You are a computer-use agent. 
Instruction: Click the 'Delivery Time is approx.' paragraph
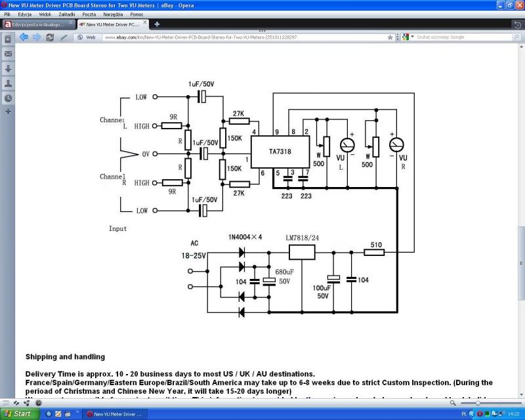pyautogui.click(x=170, y=374)
